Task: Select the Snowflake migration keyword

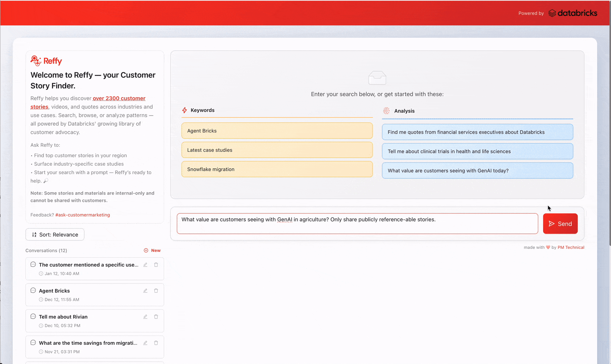Action: [277, 169]
